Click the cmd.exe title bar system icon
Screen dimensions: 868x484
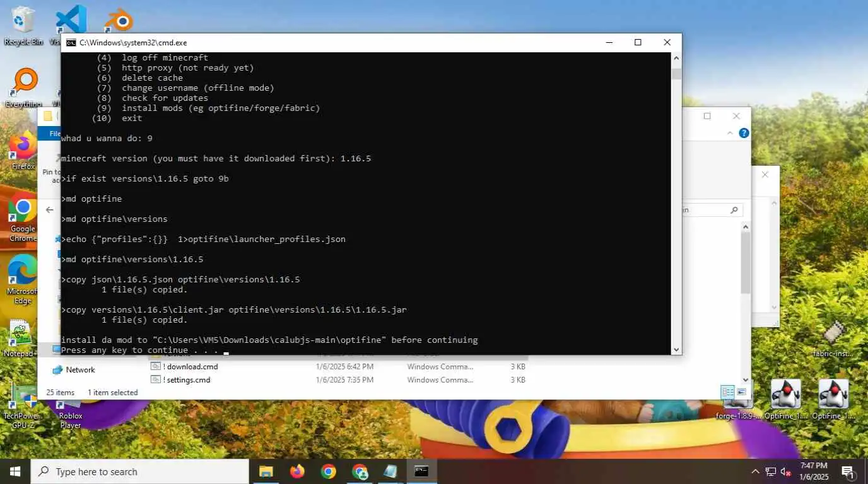coord(71,43)
